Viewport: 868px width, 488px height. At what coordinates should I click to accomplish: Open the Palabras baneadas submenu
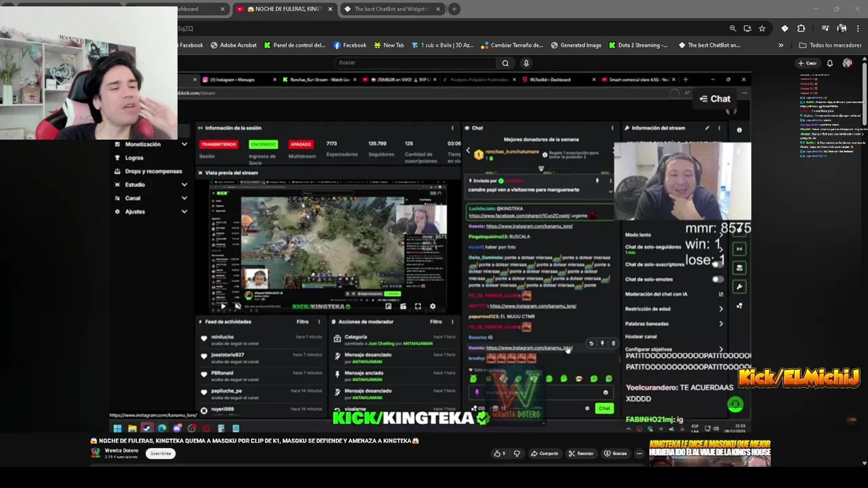point(674,324)
